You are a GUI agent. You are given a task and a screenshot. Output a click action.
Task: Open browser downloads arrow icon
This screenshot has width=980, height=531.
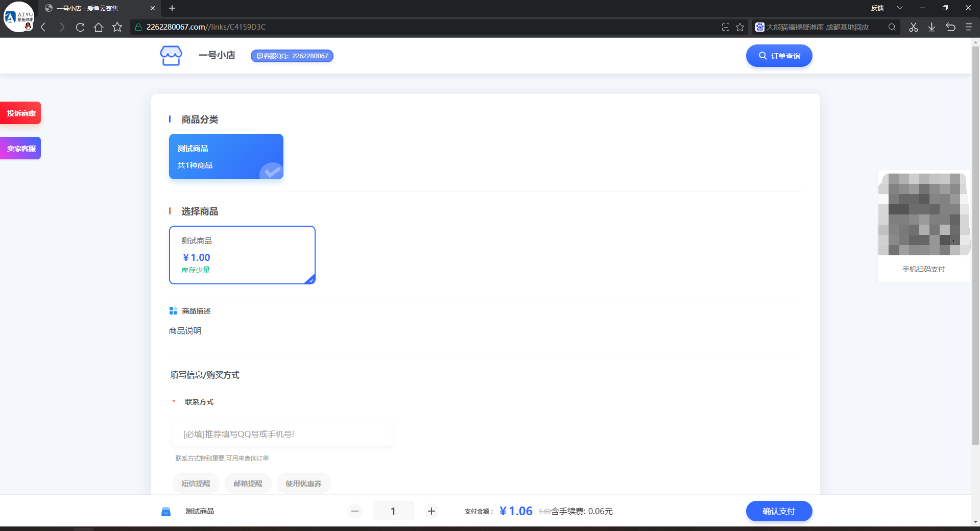(x=932, y=27)
